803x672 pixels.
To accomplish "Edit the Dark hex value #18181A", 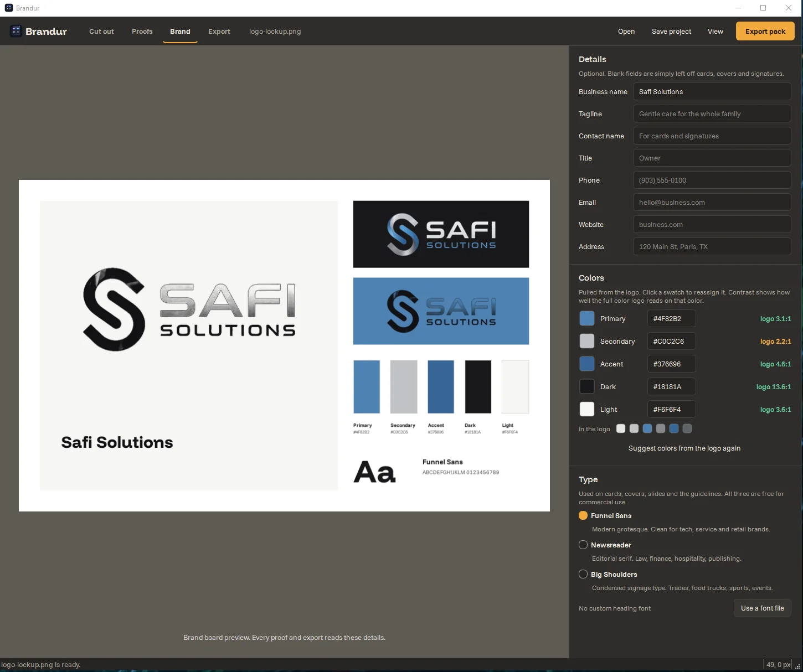I will [671, 387].
